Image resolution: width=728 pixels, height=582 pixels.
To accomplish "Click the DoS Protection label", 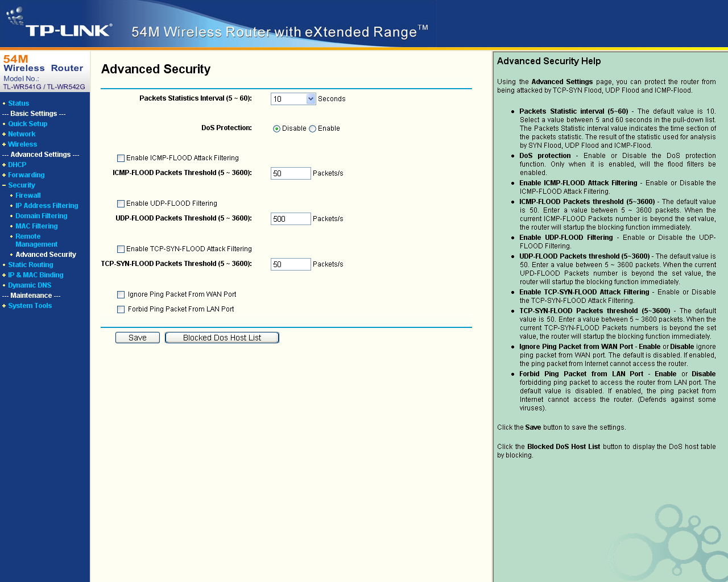I will [226, 128].
